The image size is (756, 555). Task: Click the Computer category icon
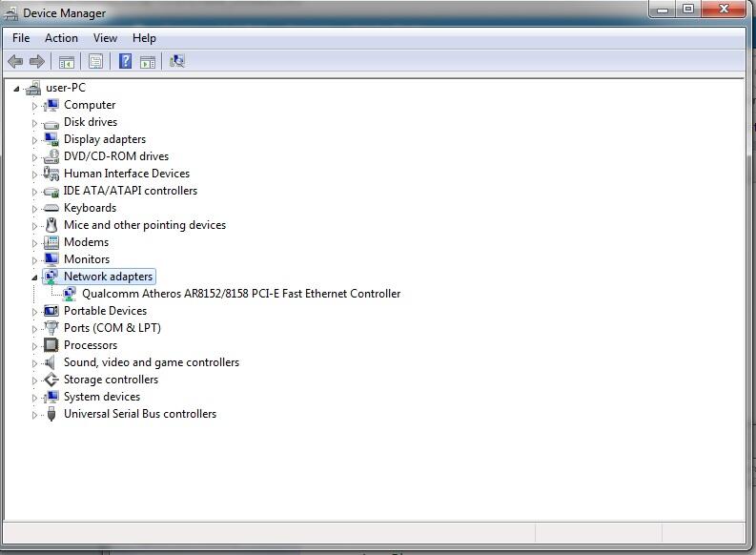[x=51, y=105]
